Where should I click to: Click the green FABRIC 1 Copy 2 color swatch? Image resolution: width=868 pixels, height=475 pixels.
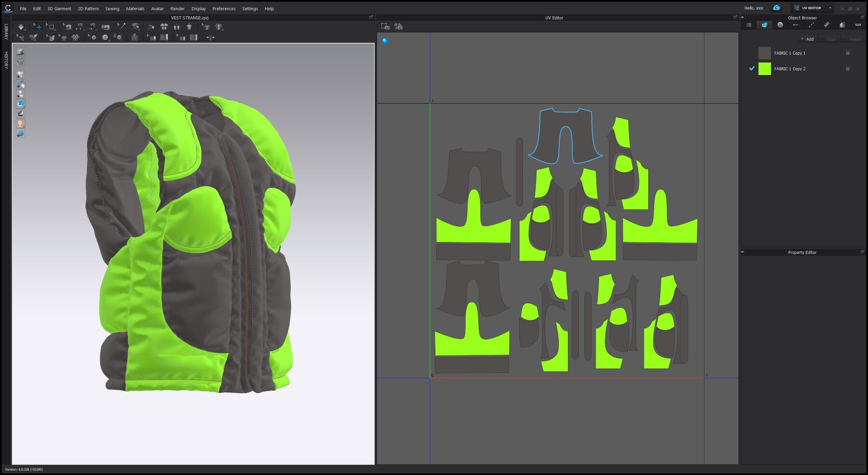(x=764, y=69)
